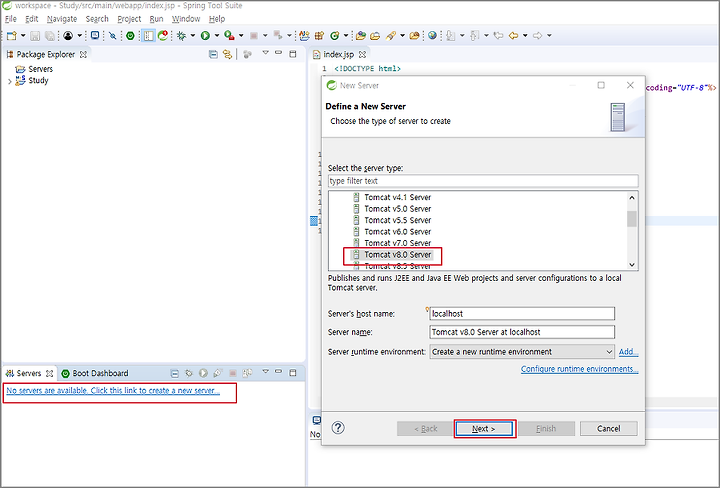The width and height of the screenshot is (720, 488).
Task: Click the Last Edit Location icon
Action: click(x=499, y=35)
